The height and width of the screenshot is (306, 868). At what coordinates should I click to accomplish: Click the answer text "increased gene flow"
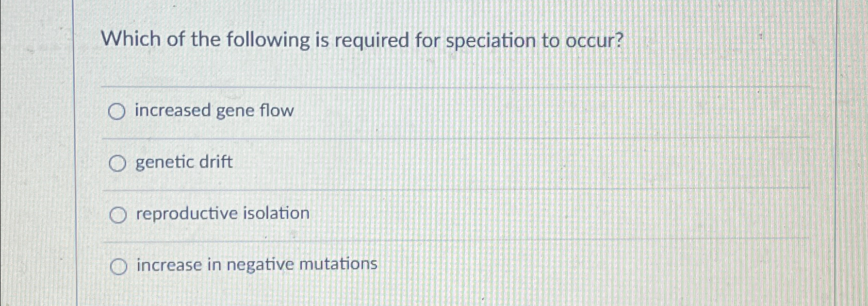pyautogui.click(x=214, y=110)
